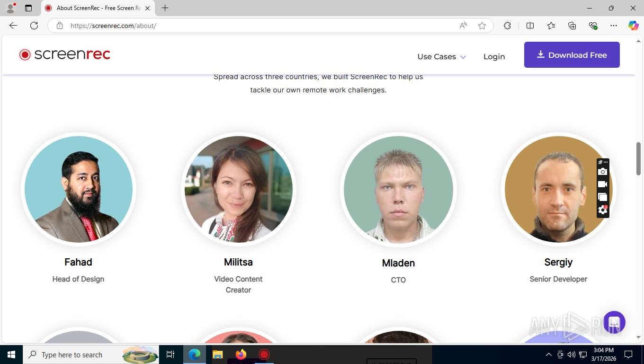The height and width of the screenshot is (364, 644).
Task: Click the page vertical scrollbar thumb
Action: coord(638,158)
